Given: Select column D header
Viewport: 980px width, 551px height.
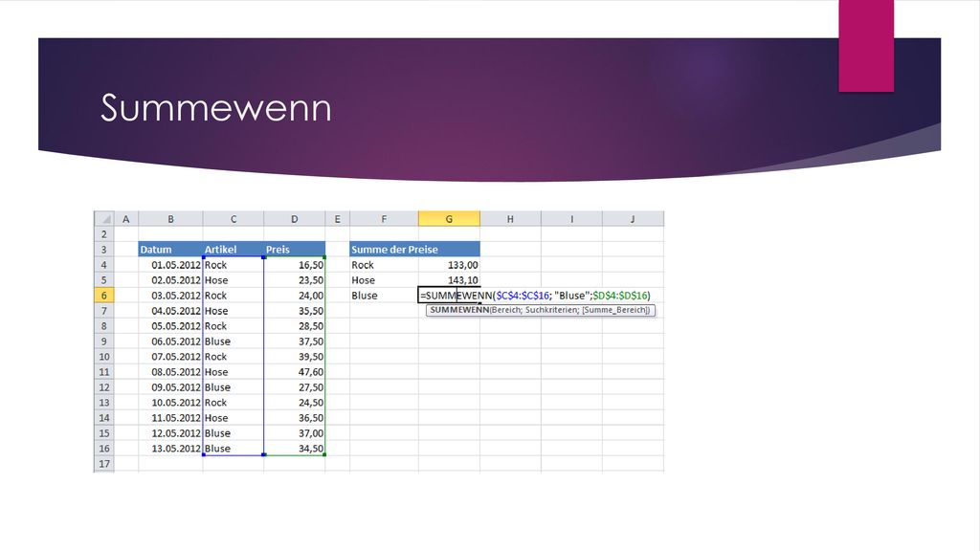Looking at the screenshot, I should pos(295,219).
